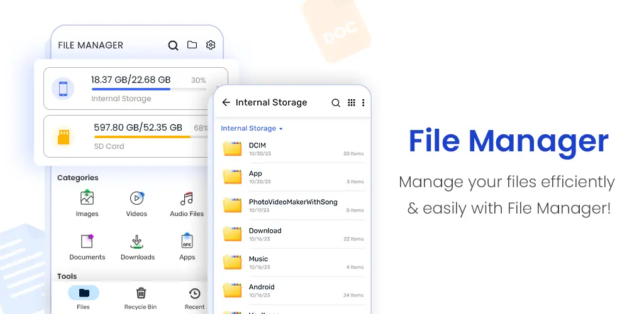Select the SD Card orange usage bar
This screenshot has height=314, width=644.
tap(142, 136)
